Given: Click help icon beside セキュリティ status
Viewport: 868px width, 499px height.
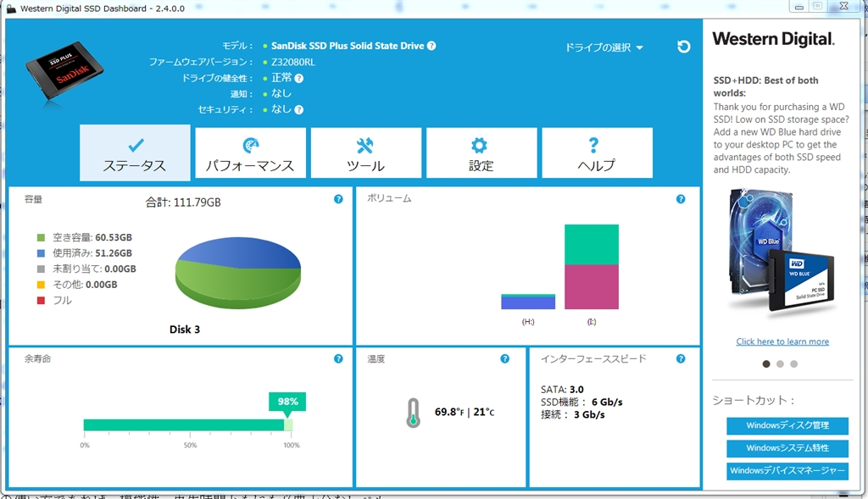Looking at the screenshot, I should click(x=299, y=109).
